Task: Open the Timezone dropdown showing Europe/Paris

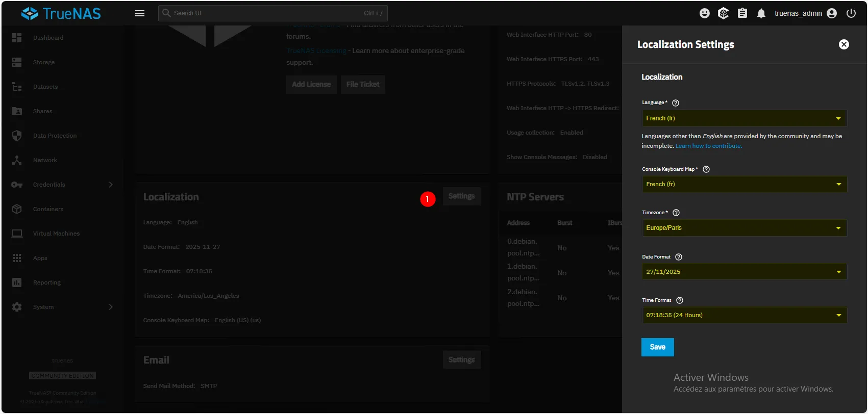Action: (x=743, y=228)
